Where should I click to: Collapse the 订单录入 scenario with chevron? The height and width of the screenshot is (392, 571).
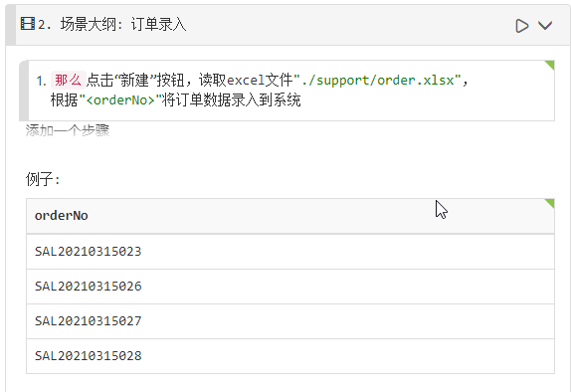tap(545, 26)
